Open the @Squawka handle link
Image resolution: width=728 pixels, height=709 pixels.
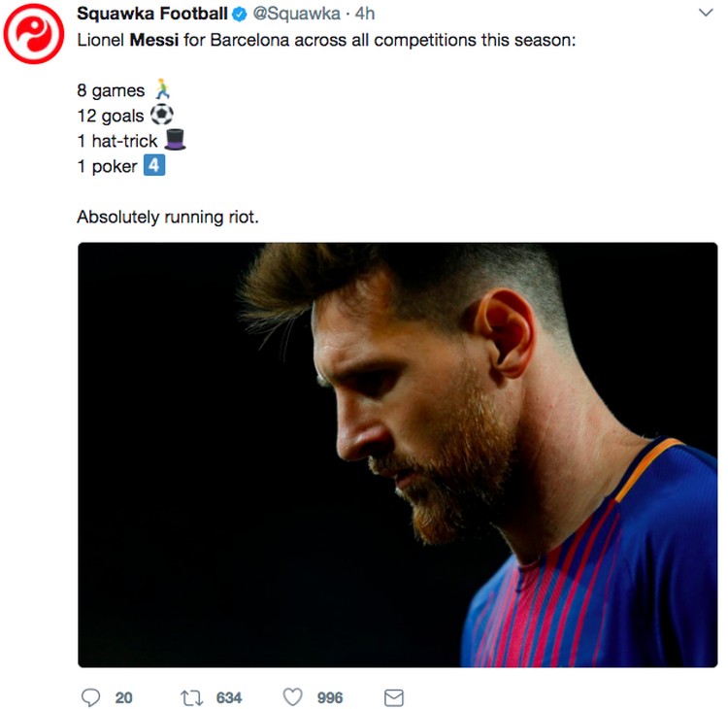pyautogui.click(x=297, y=14)
